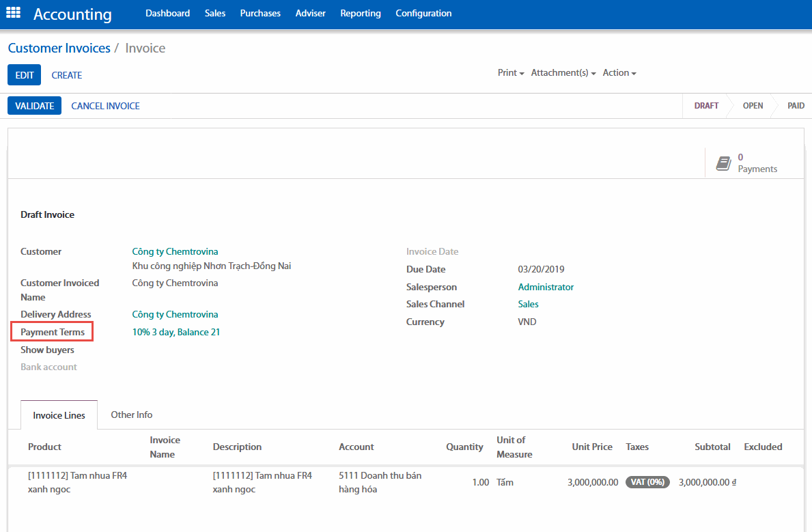Click the Payments book icon
This screenshot has height=532, width=812.
(723, 163)
